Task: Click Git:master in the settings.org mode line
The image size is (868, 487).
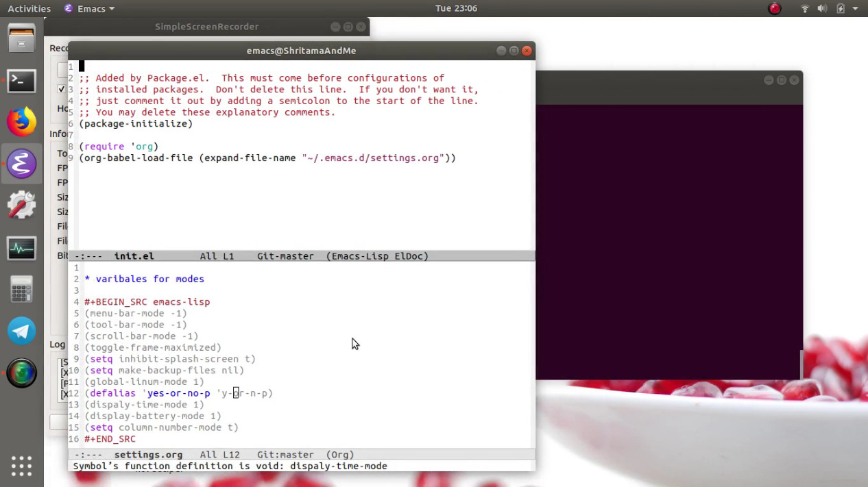Action: (x=285, y=455)
